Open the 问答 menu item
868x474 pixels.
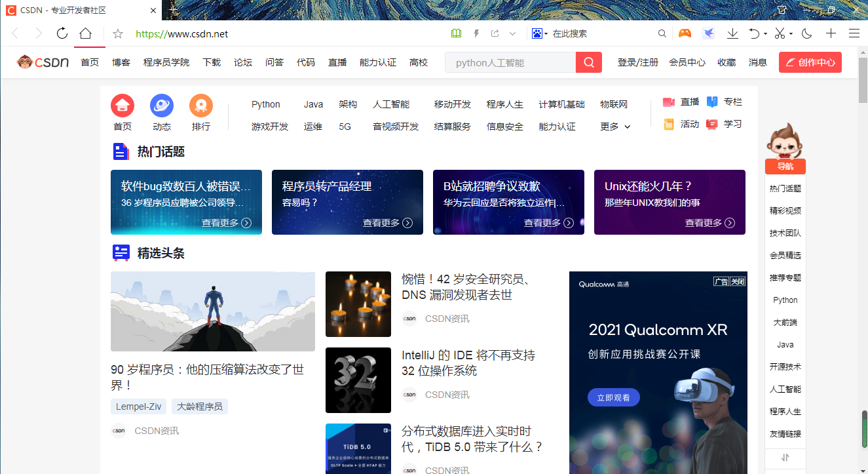coord(274,62)
